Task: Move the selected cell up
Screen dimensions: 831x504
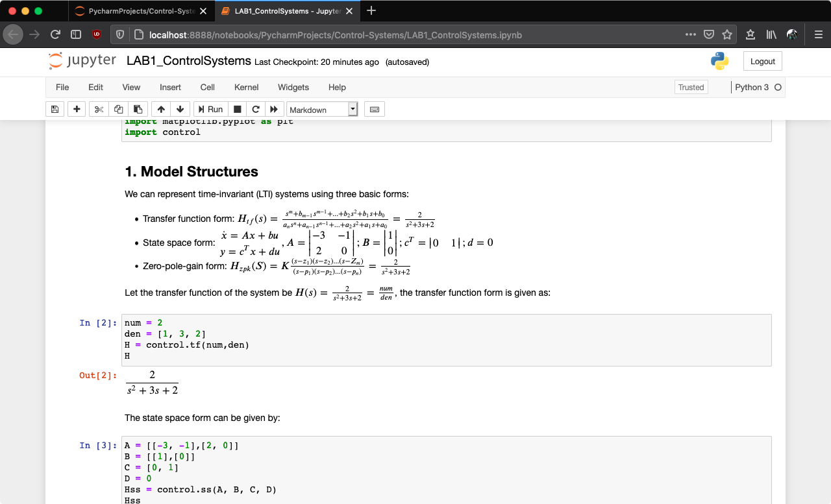Action: pyautogui.click(x=160, y=108)
